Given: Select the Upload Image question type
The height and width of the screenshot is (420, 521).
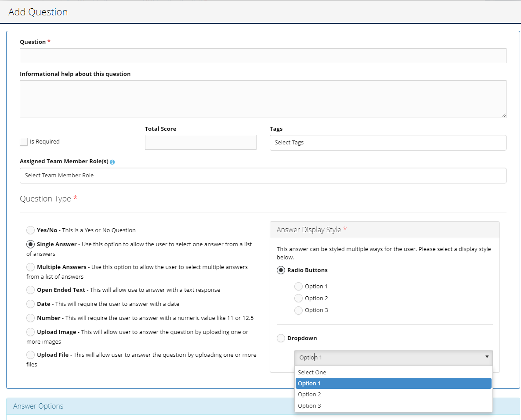Looking at the screenshot, I should tap(31, 332).
